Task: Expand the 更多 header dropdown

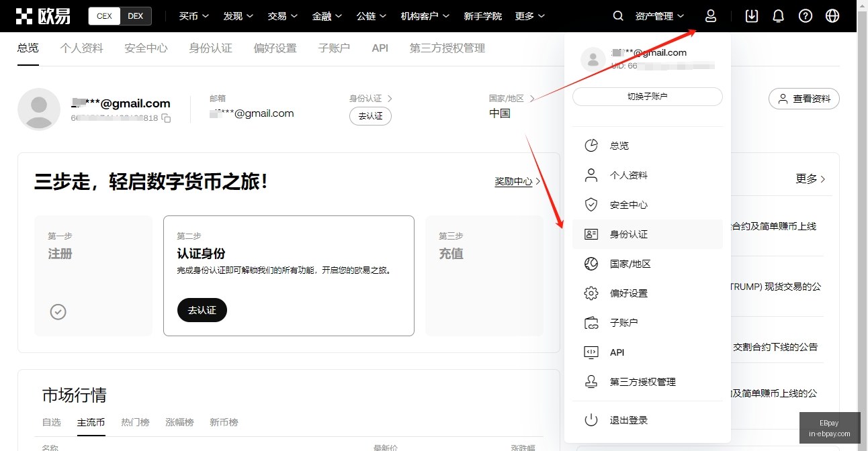Action: [530, 16]
